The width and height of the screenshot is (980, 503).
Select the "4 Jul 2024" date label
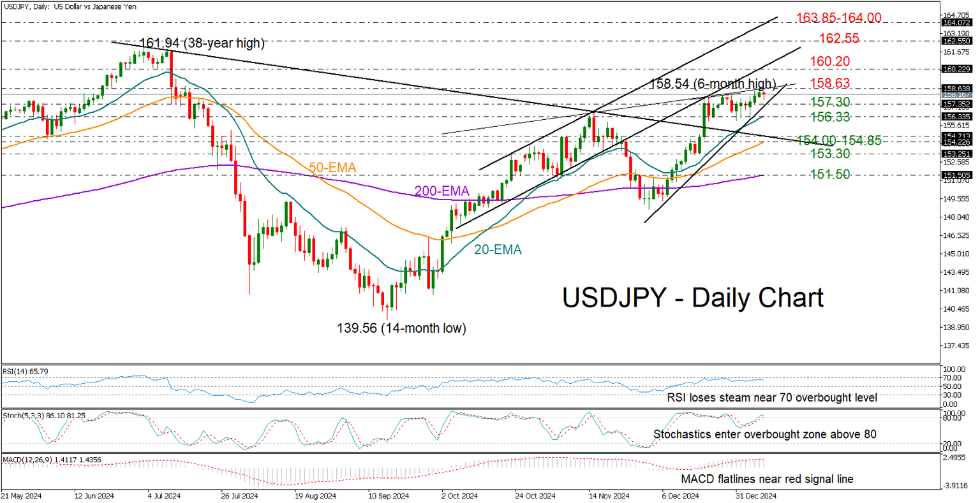point(167,495)
